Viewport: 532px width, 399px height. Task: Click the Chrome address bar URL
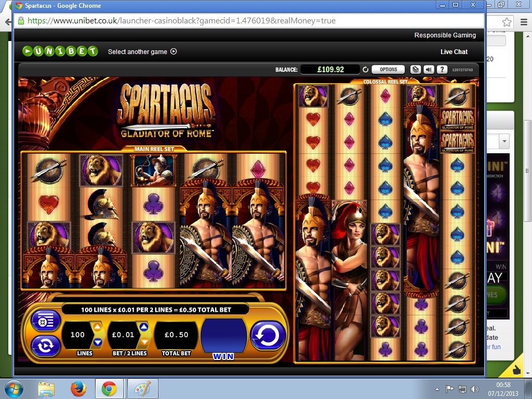[x=182, y=21]
